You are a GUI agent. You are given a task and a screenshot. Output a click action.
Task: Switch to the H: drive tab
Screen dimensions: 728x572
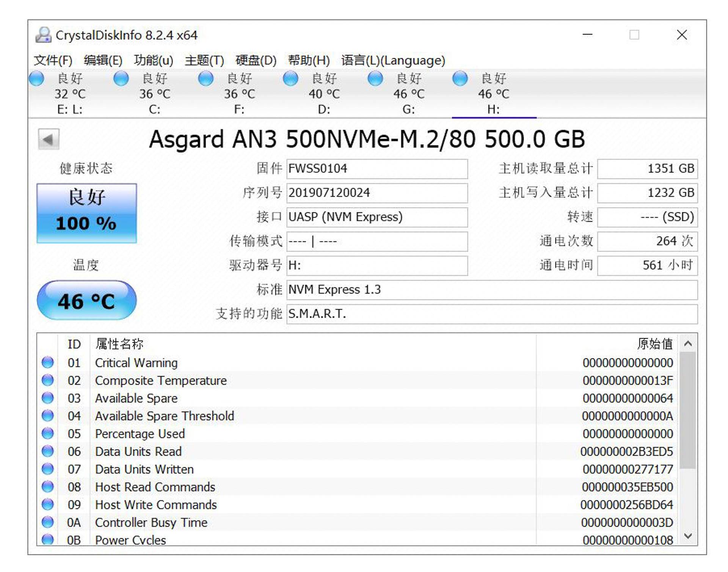pos(493,110)
